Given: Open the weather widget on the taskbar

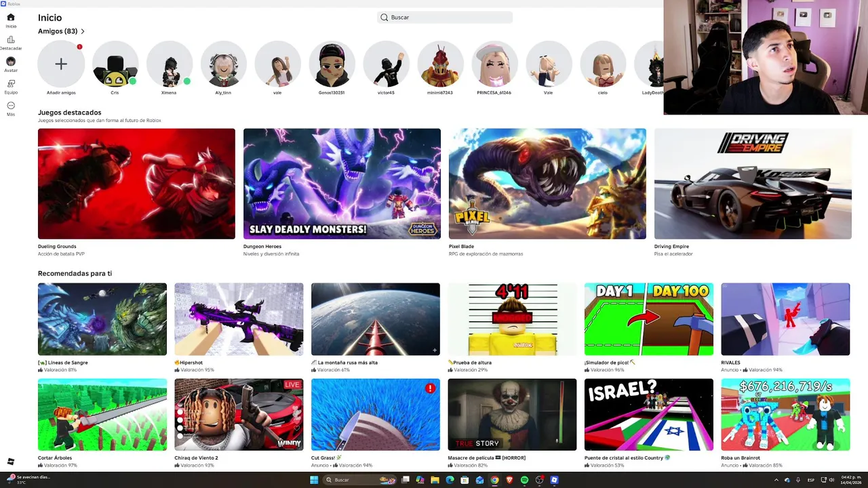Looking at the screenshot, I should point(27,480).
